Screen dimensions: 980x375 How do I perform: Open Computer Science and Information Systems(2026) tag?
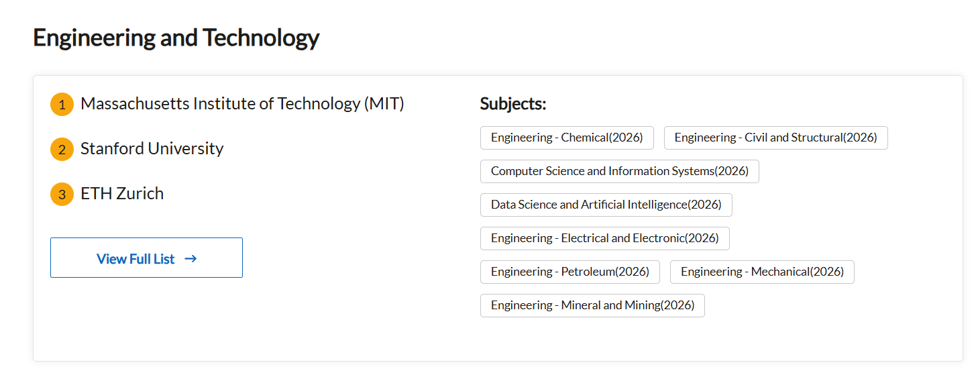(619, 171)
